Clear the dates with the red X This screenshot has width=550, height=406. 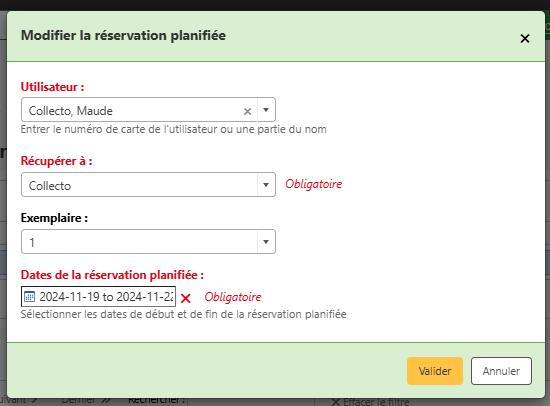tap(186, 298)
